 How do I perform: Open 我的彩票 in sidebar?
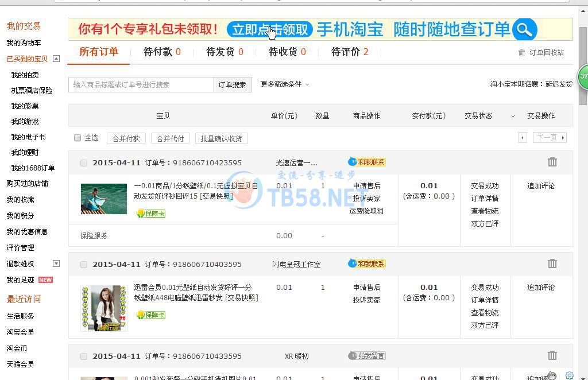[x=25, y=106]
